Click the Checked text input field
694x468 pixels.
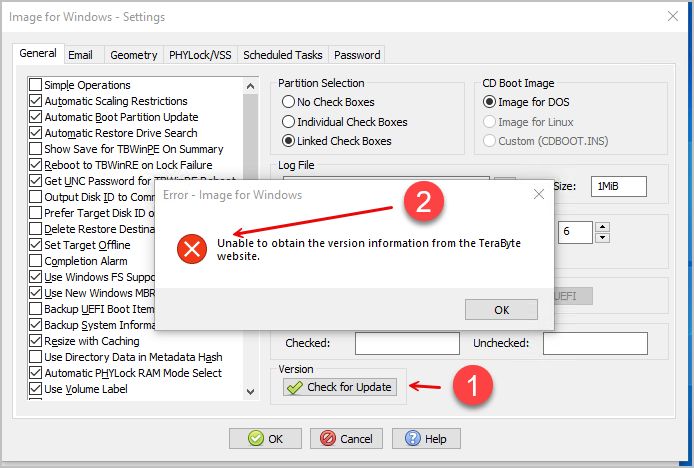[407, 343]
